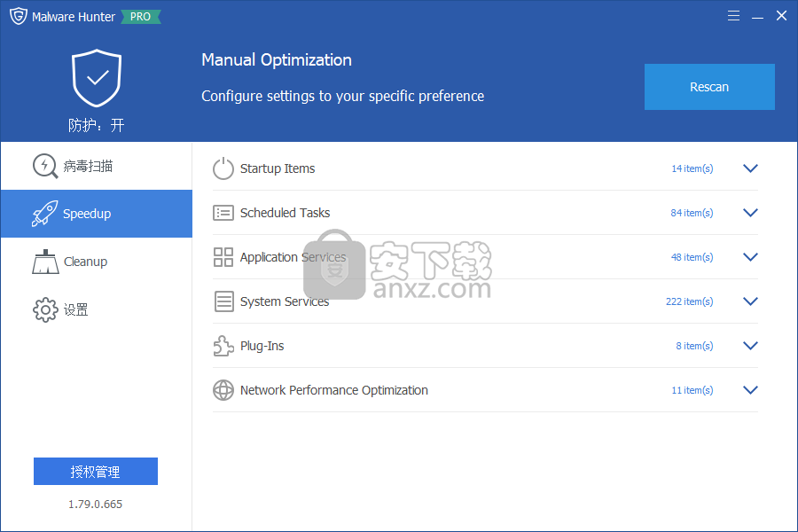Click the PRO badge
Screen dimensions: 798x532
(140, 17)
